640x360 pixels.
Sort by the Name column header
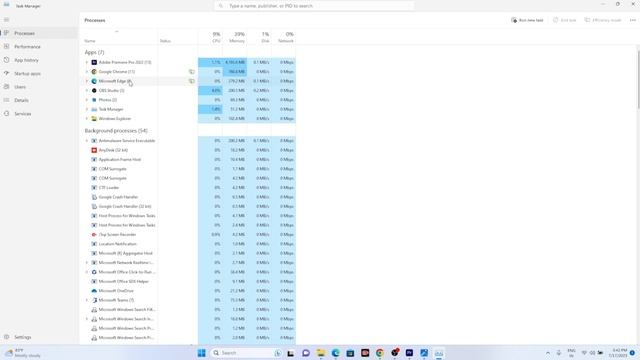90,41
